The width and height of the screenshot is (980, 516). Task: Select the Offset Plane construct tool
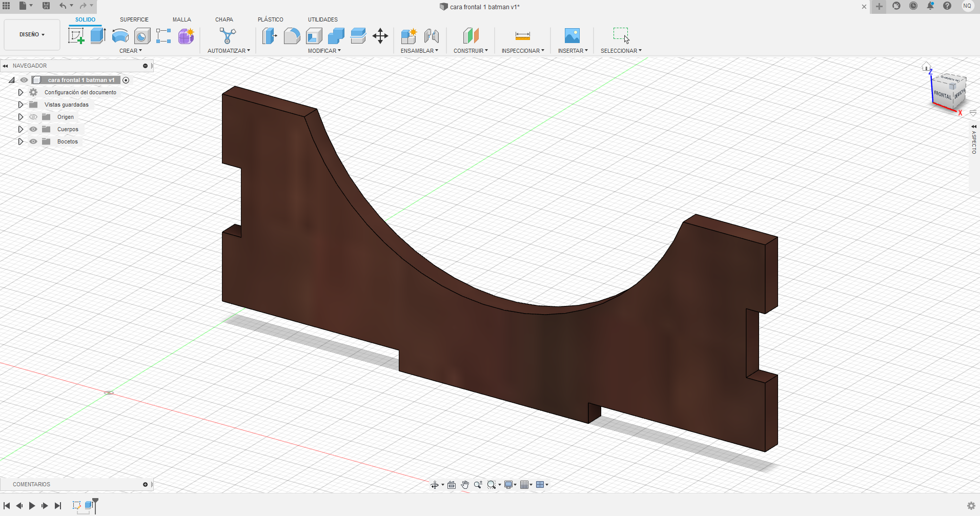471,36
